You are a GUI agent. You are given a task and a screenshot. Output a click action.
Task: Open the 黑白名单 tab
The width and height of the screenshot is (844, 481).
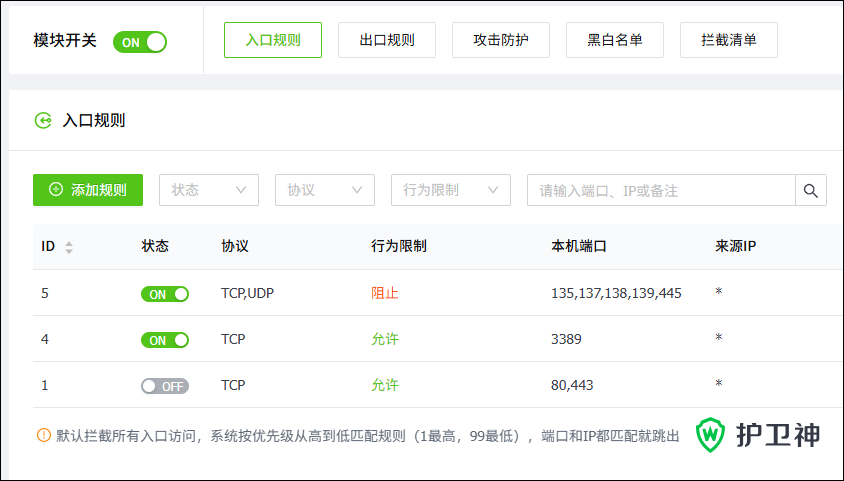click(615, 40)
